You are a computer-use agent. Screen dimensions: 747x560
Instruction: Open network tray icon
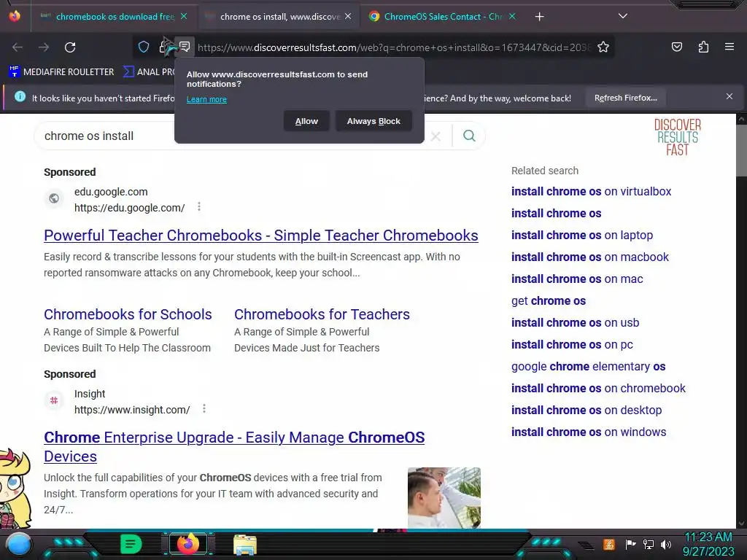[x=649, y=544]
